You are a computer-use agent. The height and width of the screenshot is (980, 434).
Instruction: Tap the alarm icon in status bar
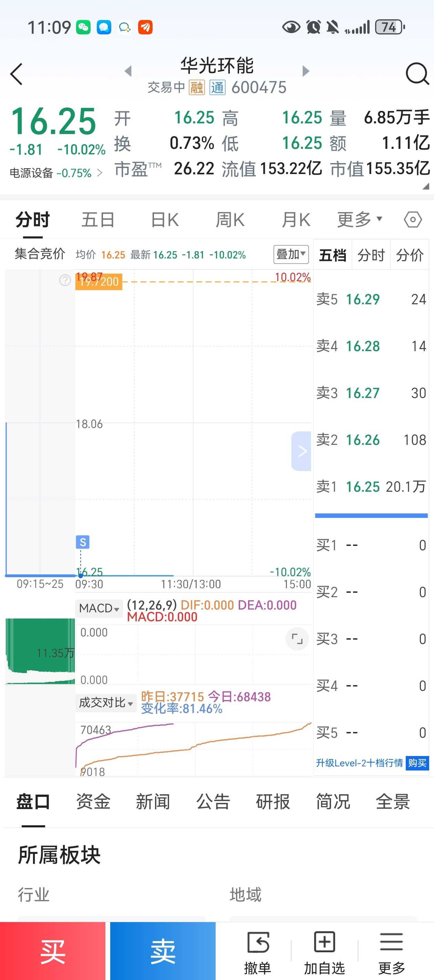313,27
